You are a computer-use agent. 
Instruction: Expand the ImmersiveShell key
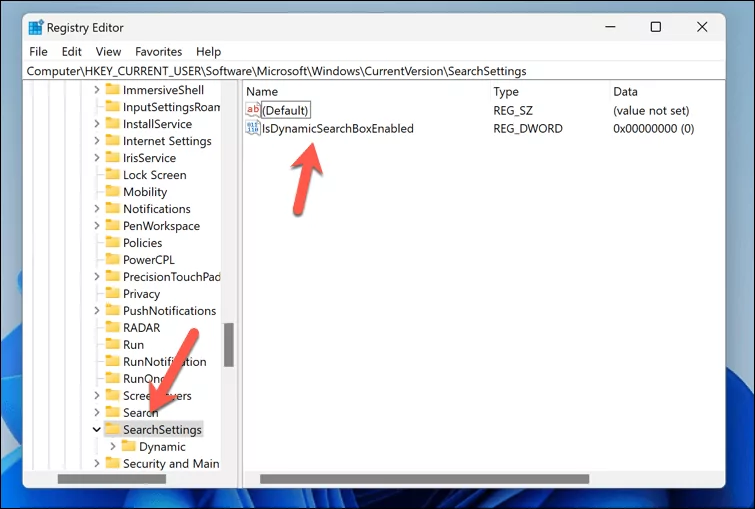[x=97, y=90]
